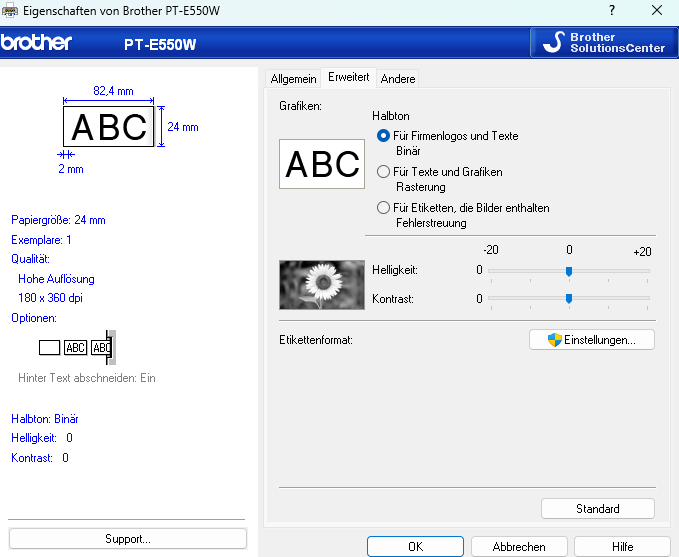679x557 pixels.
Task: Open the Brother Solutions Center
Action: coord(602,43)
